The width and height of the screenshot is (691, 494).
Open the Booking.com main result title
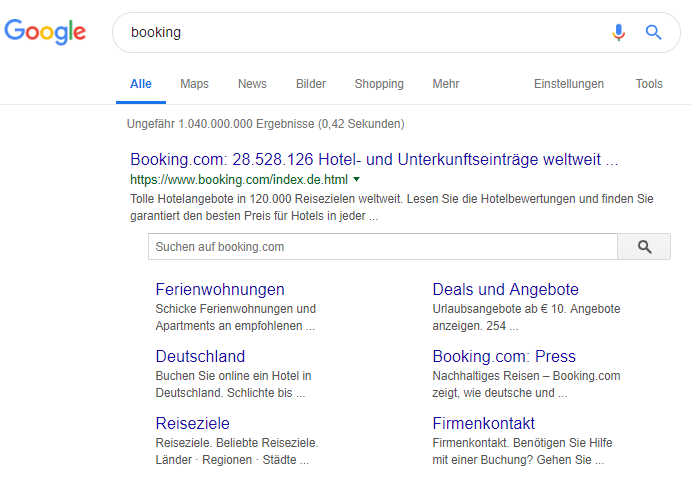tap(374, 160)
